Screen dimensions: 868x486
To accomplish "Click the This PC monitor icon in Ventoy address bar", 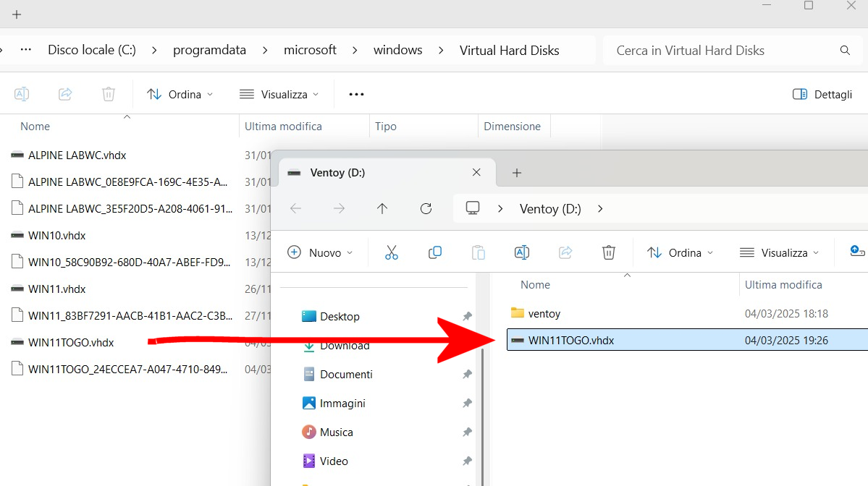I will click(472, 208).
